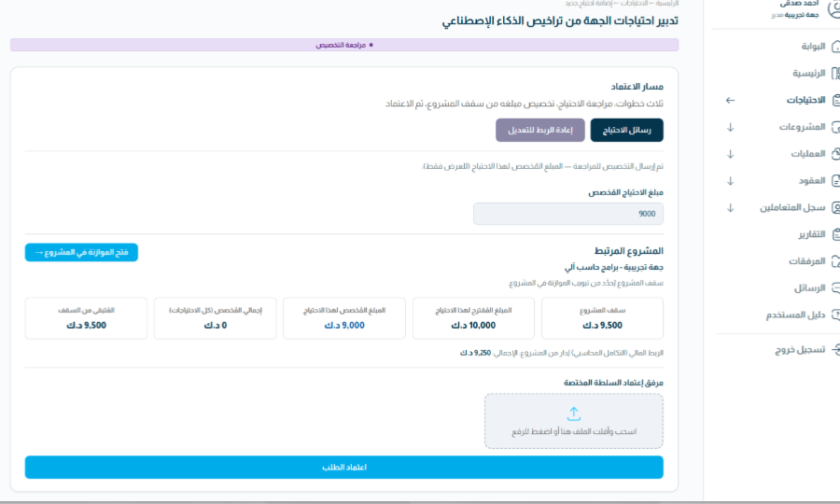Click the page title تدبير احتياجات الجهة

pyautogui.click(x=560, y=21)
